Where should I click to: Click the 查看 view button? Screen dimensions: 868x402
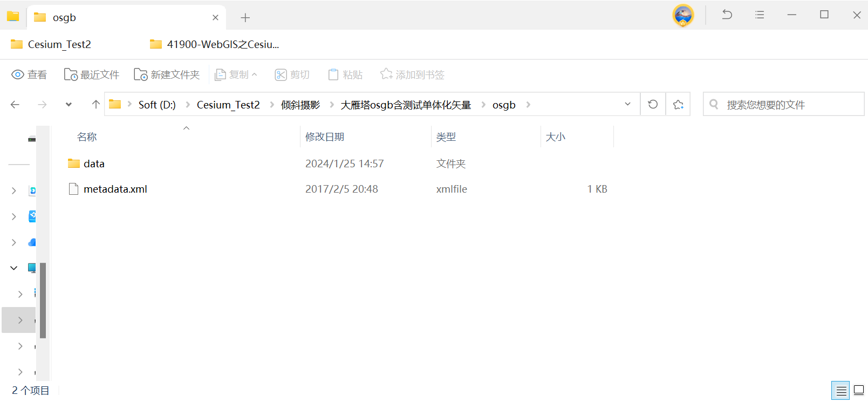(x=29, y=74)
